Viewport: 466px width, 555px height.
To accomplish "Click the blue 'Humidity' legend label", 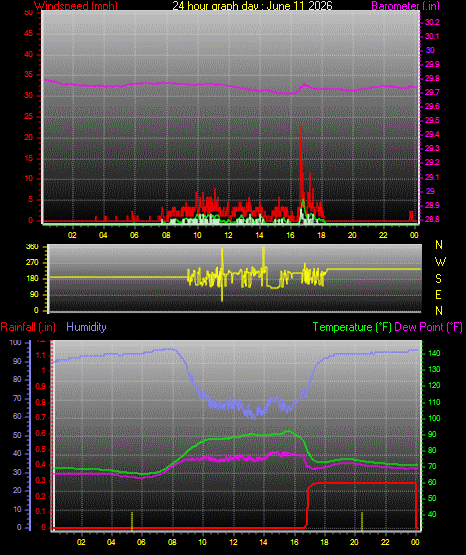I will [x=86, y=327].
